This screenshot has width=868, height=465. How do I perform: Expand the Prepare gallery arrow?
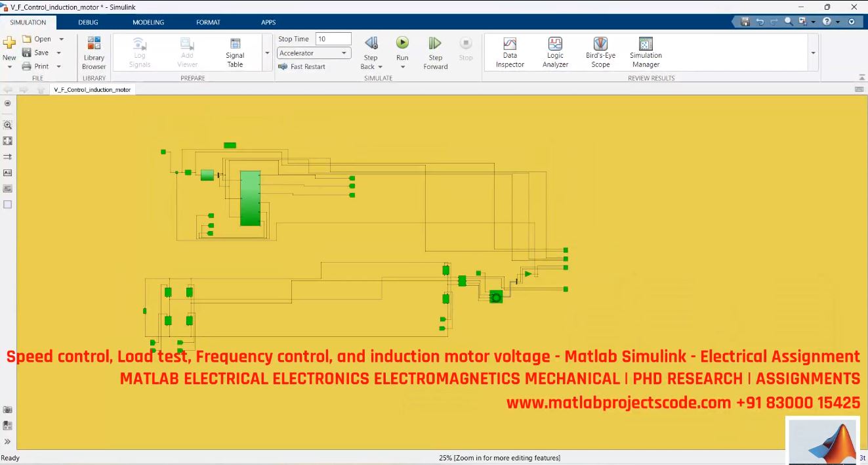[x=267, y=53]
